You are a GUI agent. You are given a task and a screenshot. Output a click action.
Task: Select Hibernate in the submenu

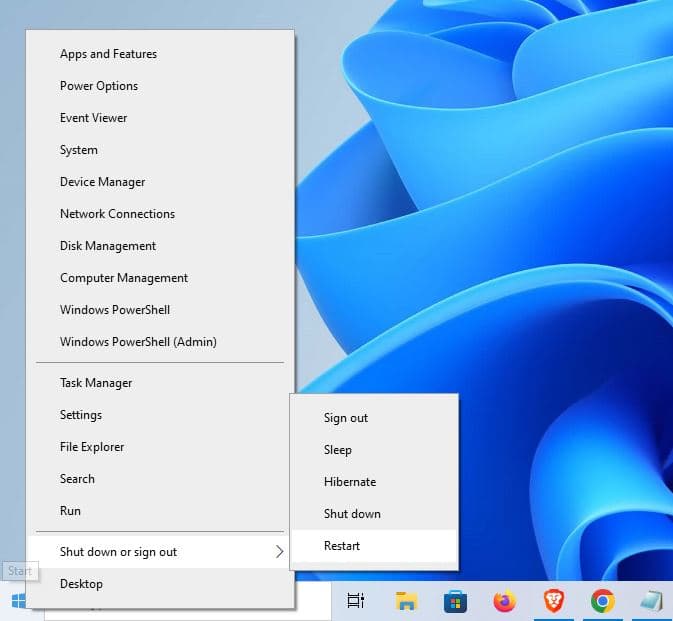click(350, 482)
